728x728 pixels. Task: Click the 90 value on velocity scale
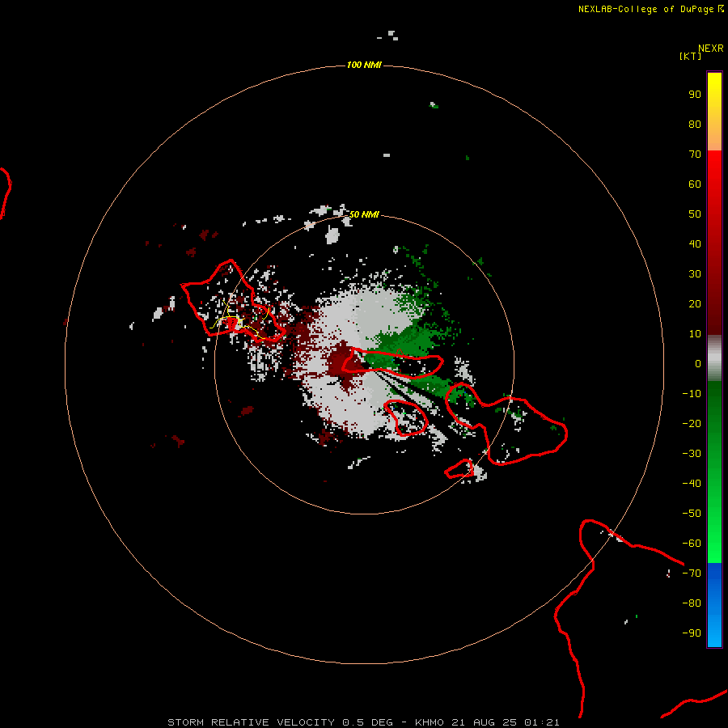(x=695, y=95)
